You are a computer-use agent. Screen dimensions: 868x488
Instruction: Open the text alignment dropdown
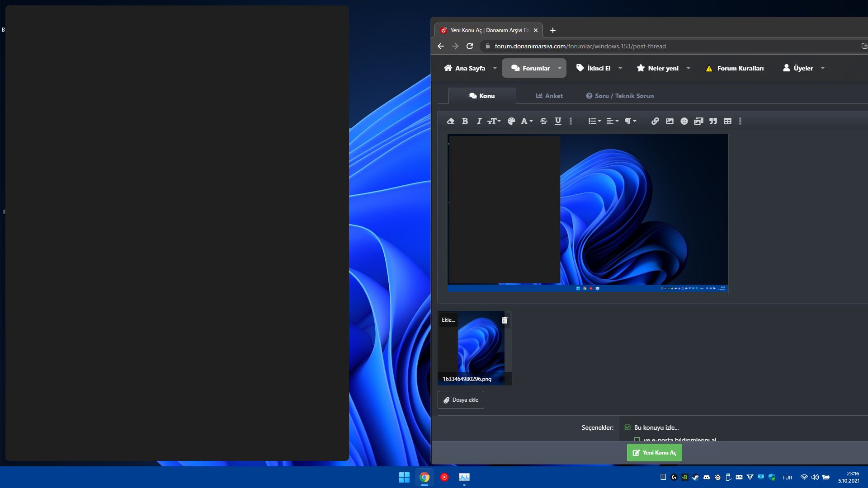612,121
